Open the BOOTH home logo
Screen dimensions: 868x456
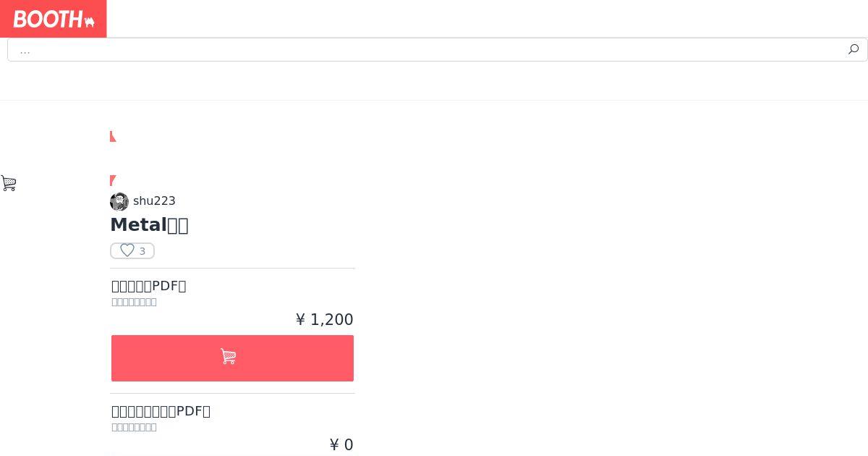coord(54,19)
